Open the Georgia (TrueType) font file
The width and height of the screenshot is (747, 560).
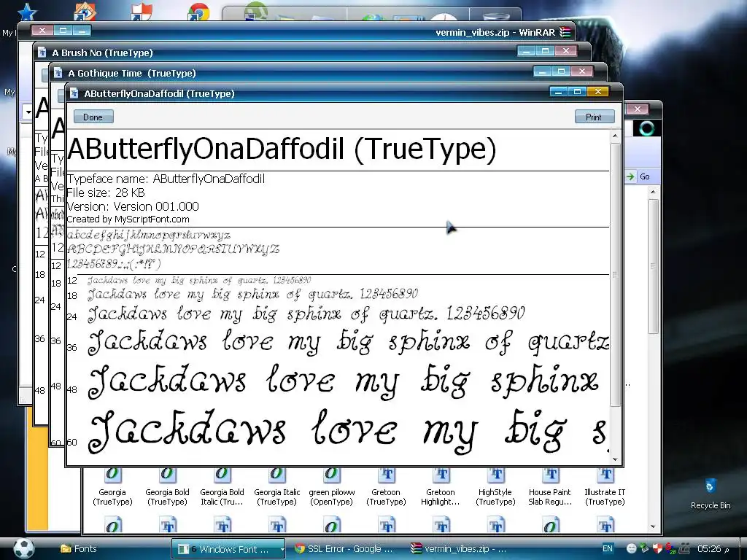coord(112,487)
